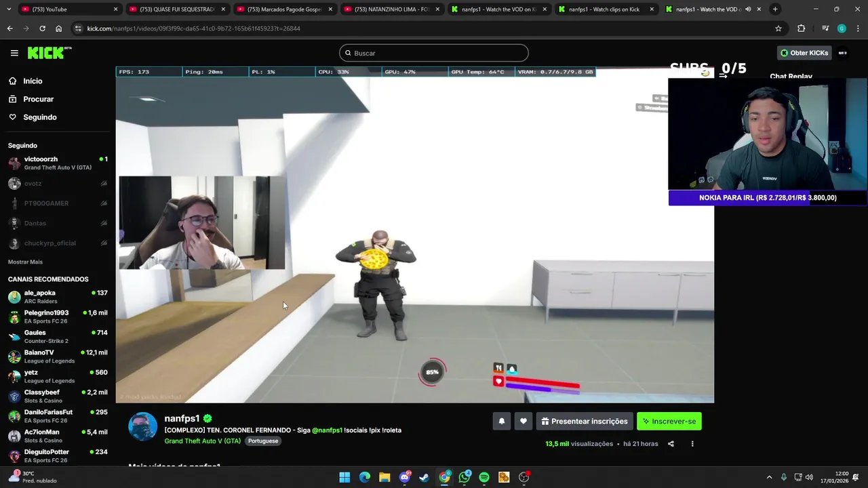Toggle notification bell for nanfps1

pos(502,421)
